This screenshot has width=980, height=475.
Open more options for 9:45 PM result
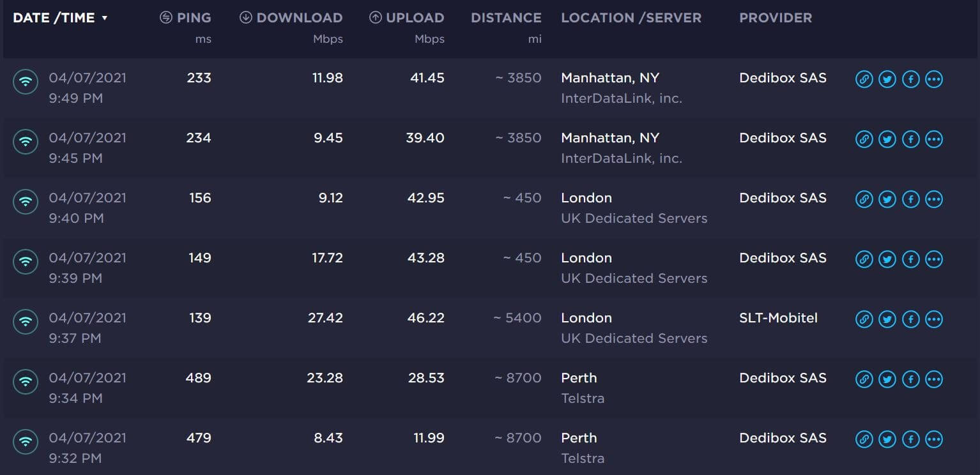click(x=934, y=139)
